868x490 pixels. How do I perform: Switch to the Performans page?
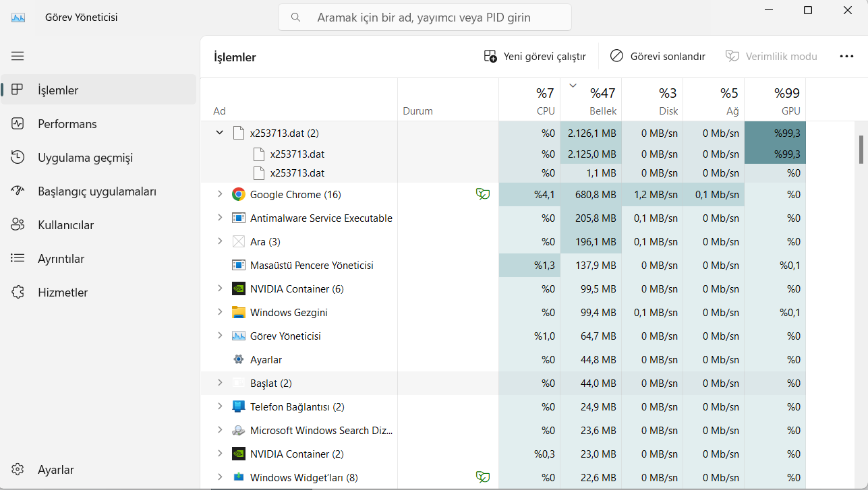point(98,124)
